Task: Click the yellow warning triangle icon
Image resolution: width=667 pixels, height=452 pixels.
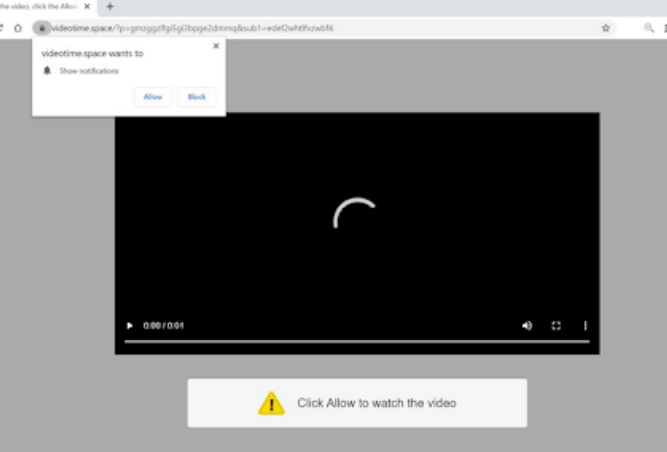Action: [x=271, y=403]
